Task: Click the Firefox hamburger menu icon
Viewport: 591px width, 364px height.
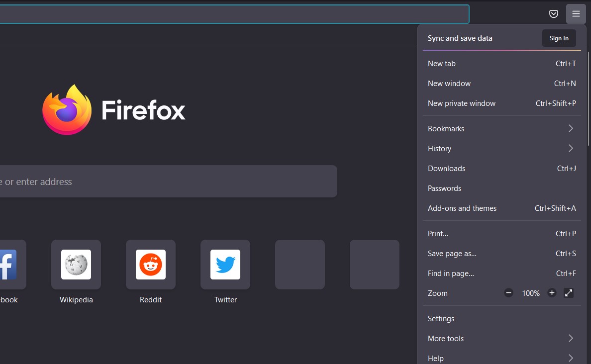Action: point(576,14)
